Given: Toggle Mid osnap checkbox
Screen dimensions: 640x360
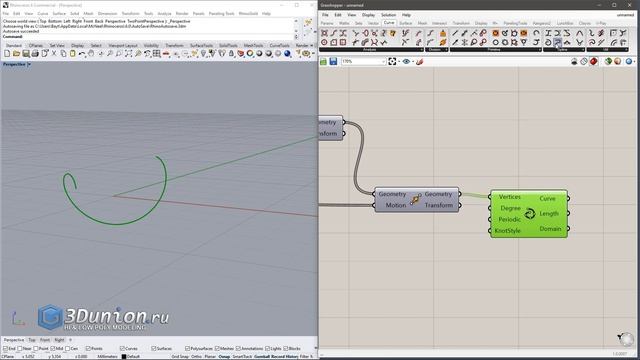Looking at the screenshot, I should 53,349.
